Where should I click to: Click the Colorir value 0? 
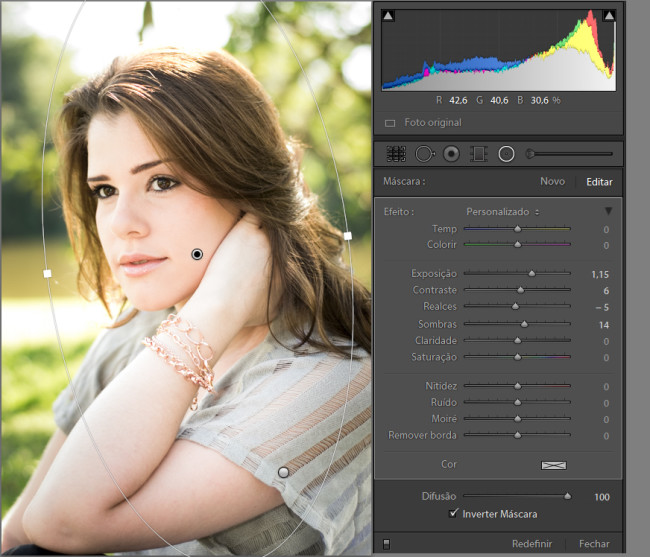click(x=606, y=246)
